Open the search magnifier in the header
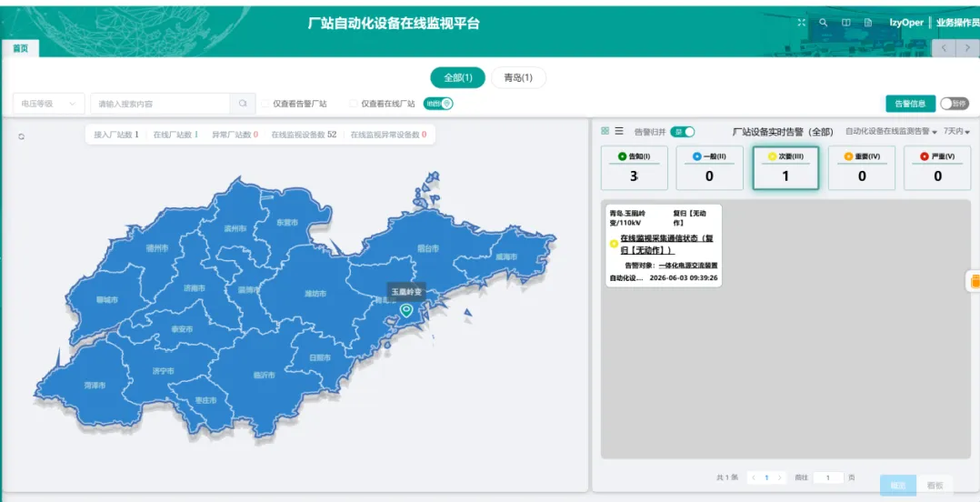Viewport: 980px width, 502px height. [x=824, y=23]
